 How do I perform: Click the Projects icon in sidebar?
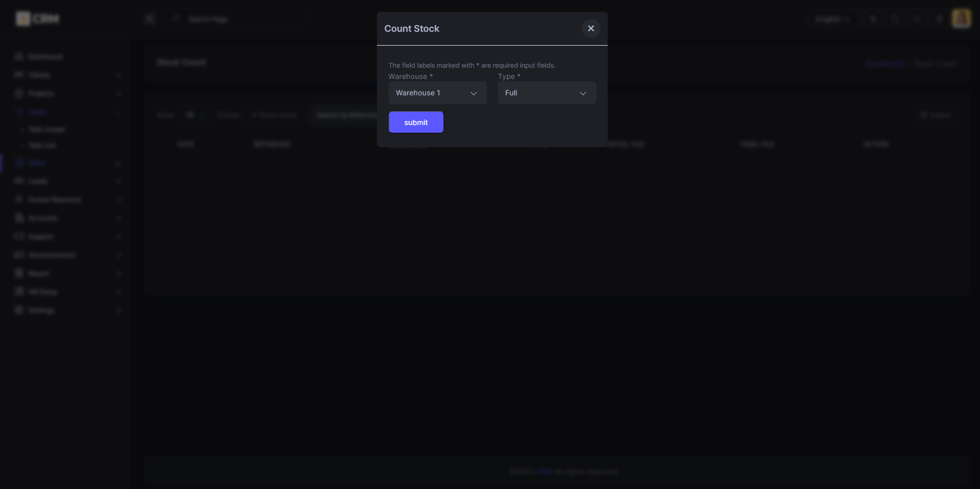pos(19,93)
